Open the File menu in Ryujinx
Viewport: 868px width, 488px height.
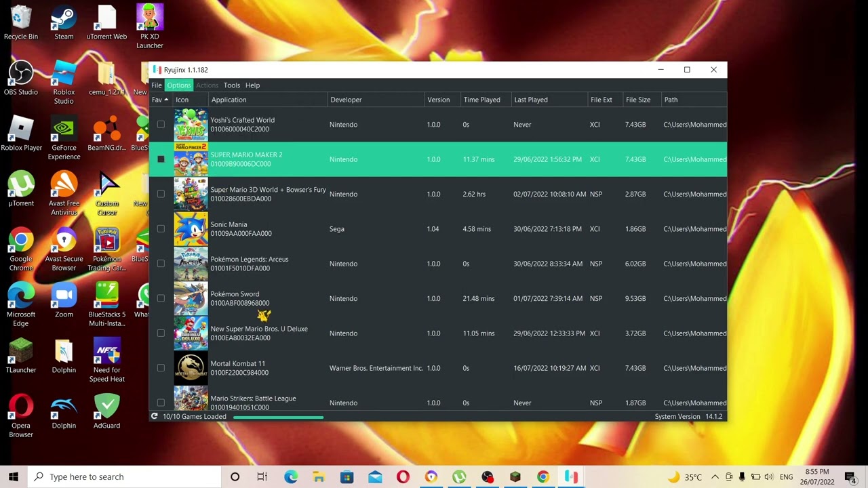(x=157, y=85)
